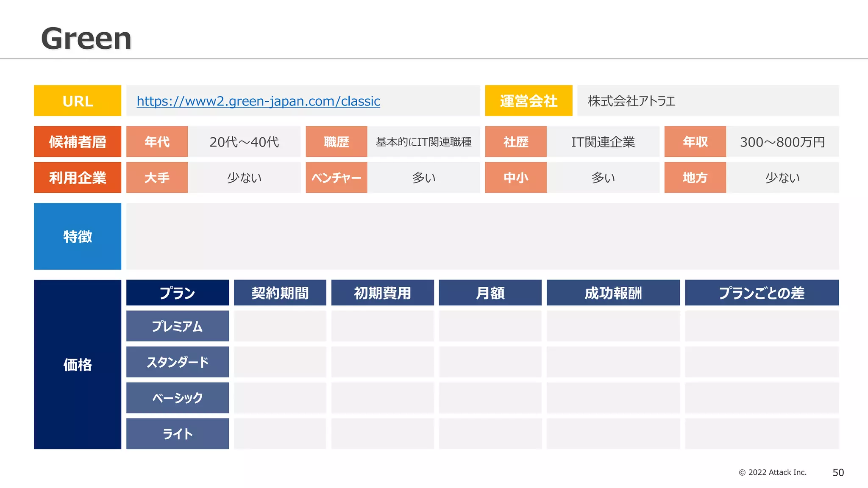
Task: Click the 成功報酬 column header
Action: 613,293
